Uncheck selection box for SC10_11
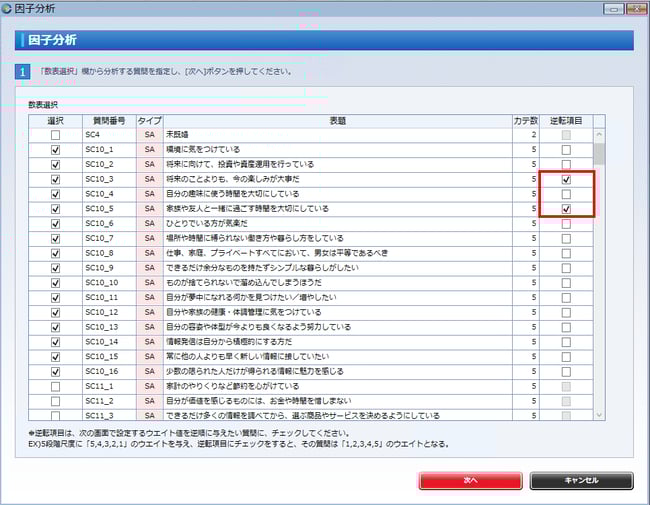 (55, 298)
